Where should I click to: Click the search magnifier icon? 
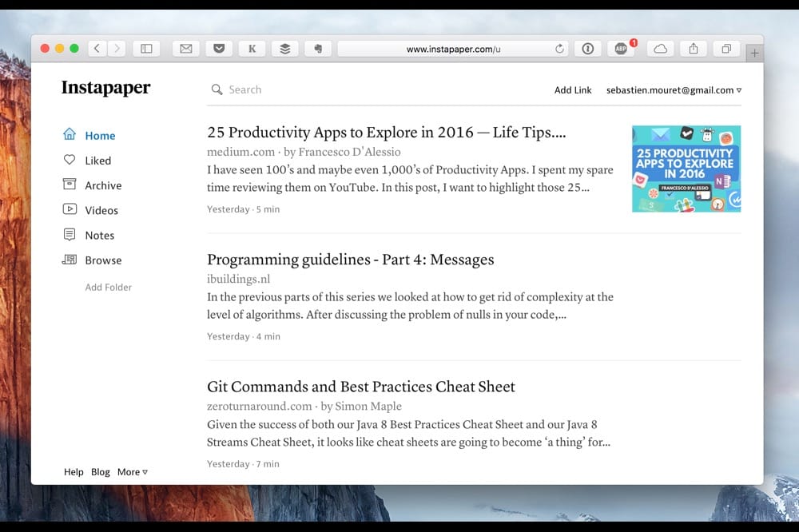(x=217, y=89)
